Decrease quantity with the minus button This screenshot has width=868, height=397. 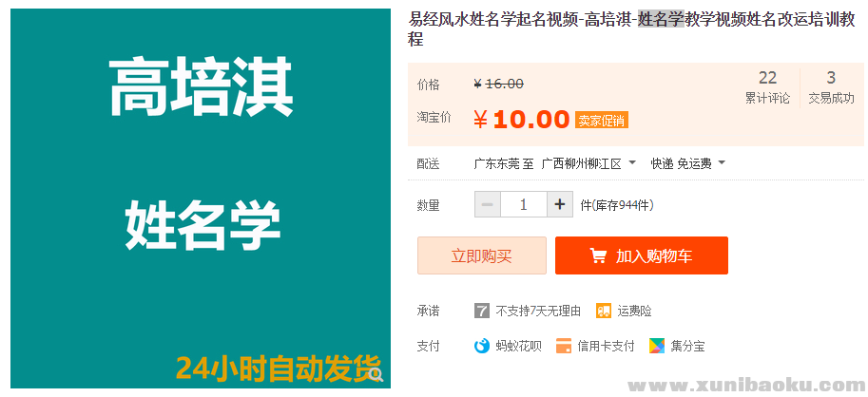[x=488, y=204]
